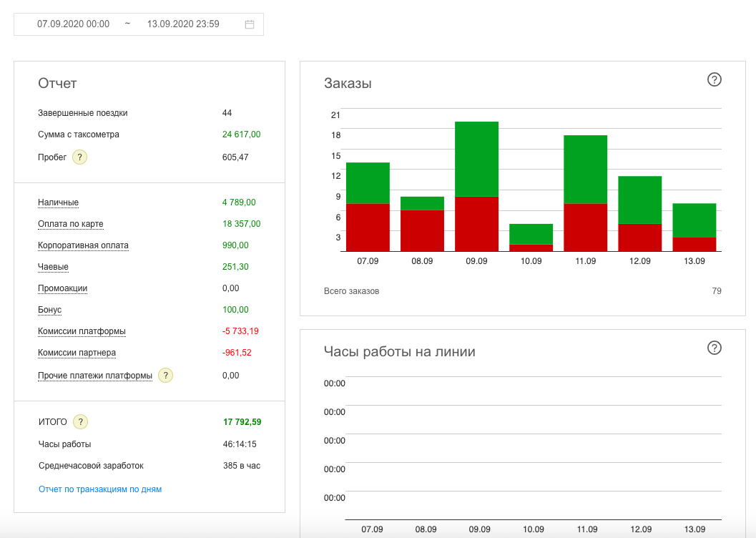Click Комиссии партнера value -961,52
This screenshot has width=756, height=538.
coord(237,353)
